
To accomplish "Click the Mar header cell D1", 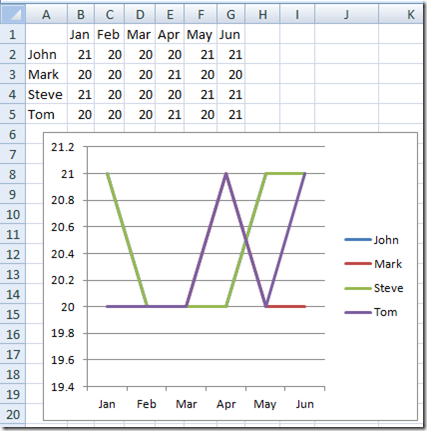I will tap(140, 34).
